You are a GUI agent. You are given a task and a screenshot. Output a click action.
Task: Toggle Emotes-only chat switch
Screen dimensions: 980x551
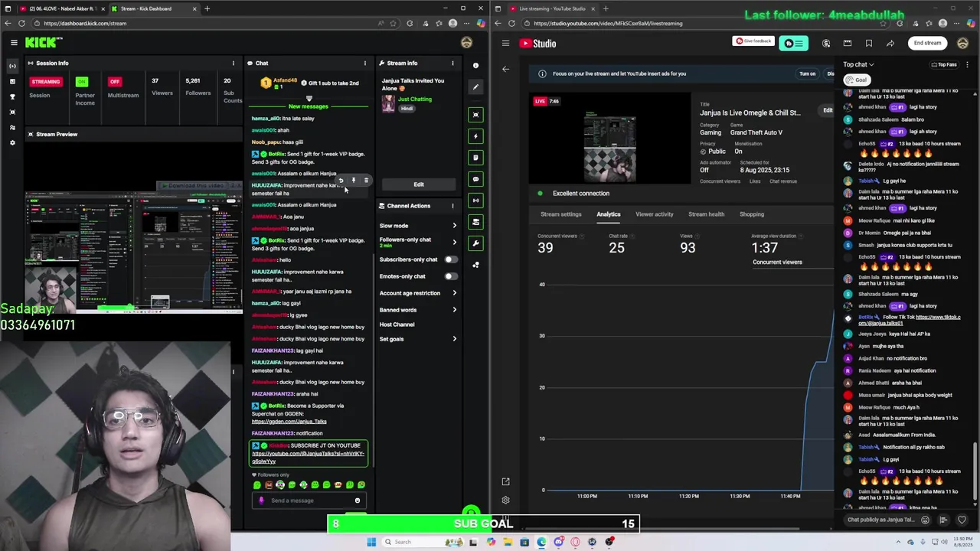[451, 276]
